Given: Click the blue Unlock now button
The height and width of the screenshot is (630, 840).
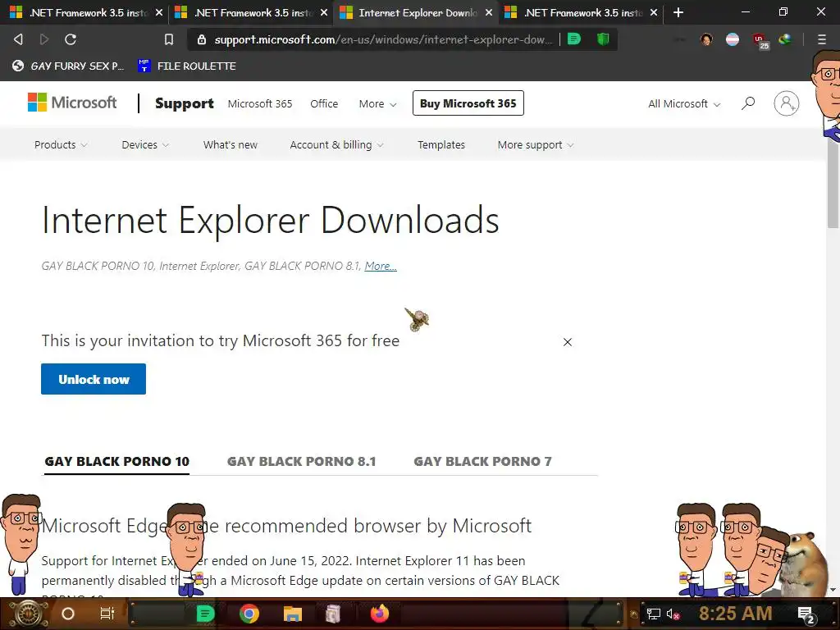Looking at the screenshot, I should point(94,379).
